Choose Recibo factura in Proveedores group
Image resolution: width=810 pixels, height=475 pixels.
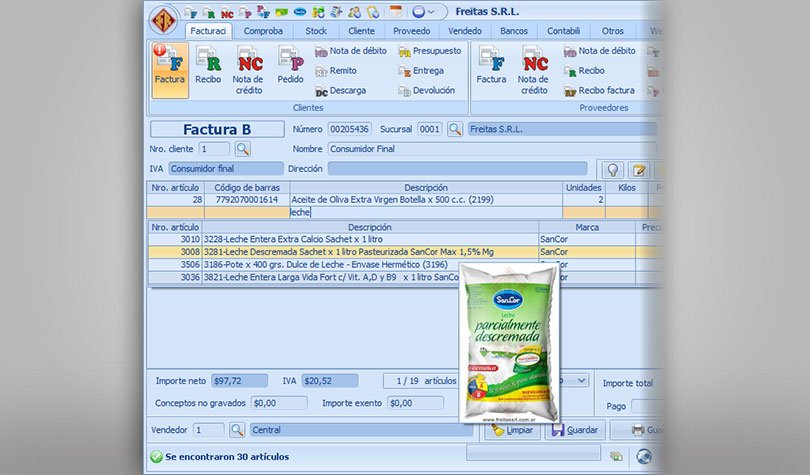click(599, 91)
